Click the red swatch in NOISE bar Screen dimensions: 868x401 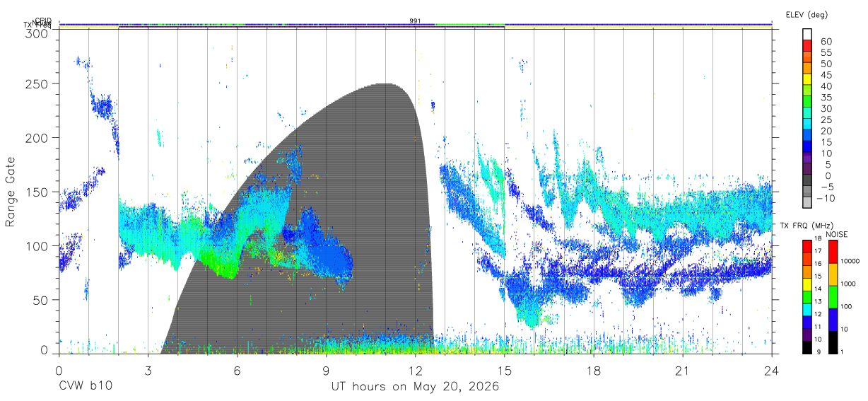833,252
